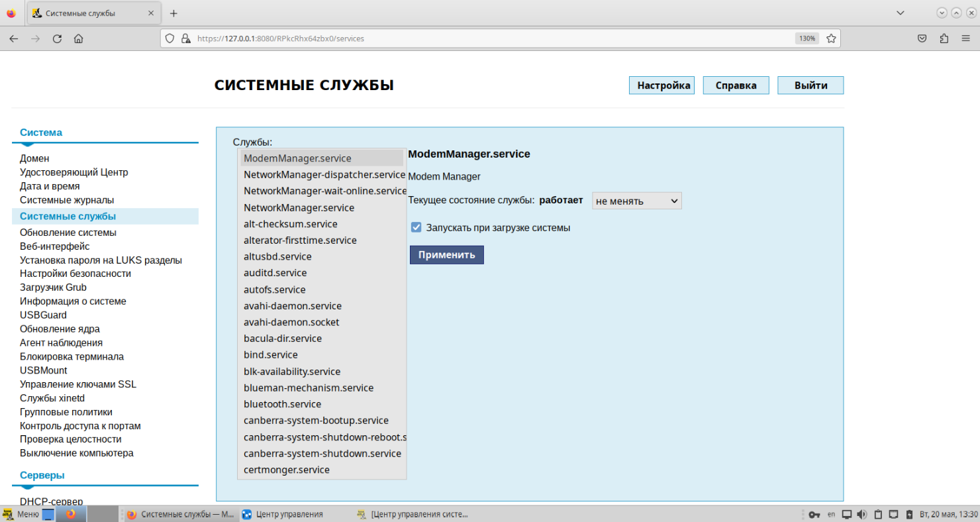
Task: Open Системные журналы sidebar link
Action: coord(67,200)
